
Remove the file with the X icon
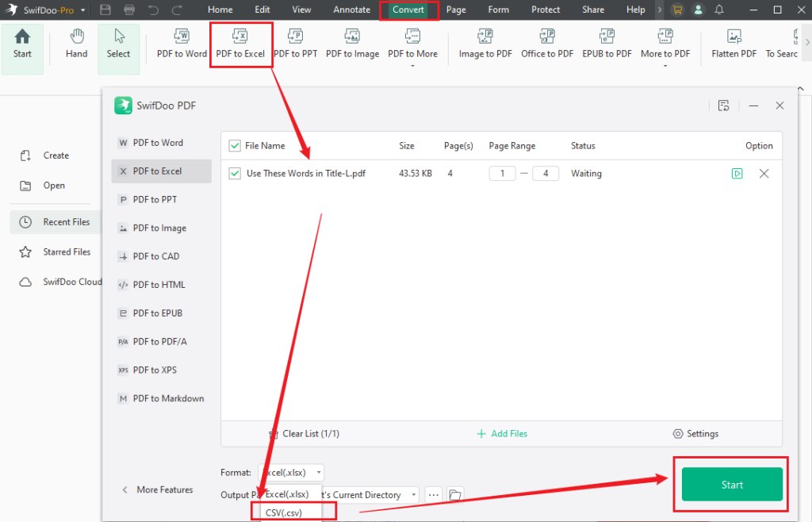[764, 174]
